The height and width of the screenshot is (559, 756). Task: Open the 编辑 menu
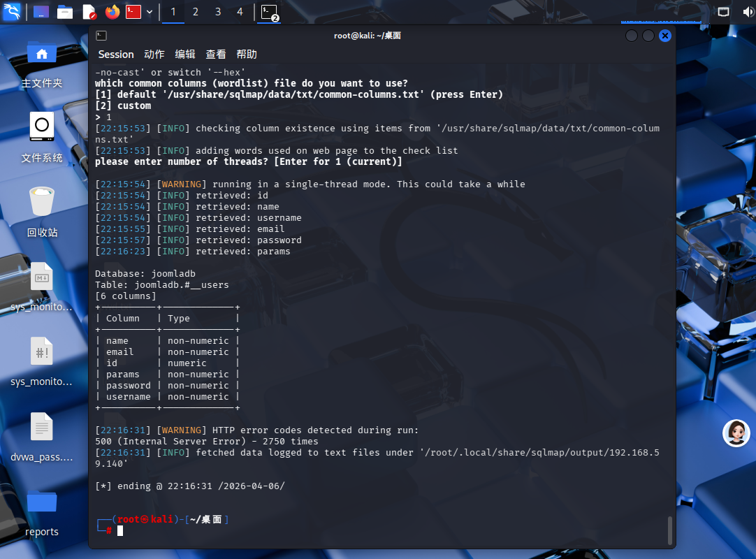[x=185, y=55]
